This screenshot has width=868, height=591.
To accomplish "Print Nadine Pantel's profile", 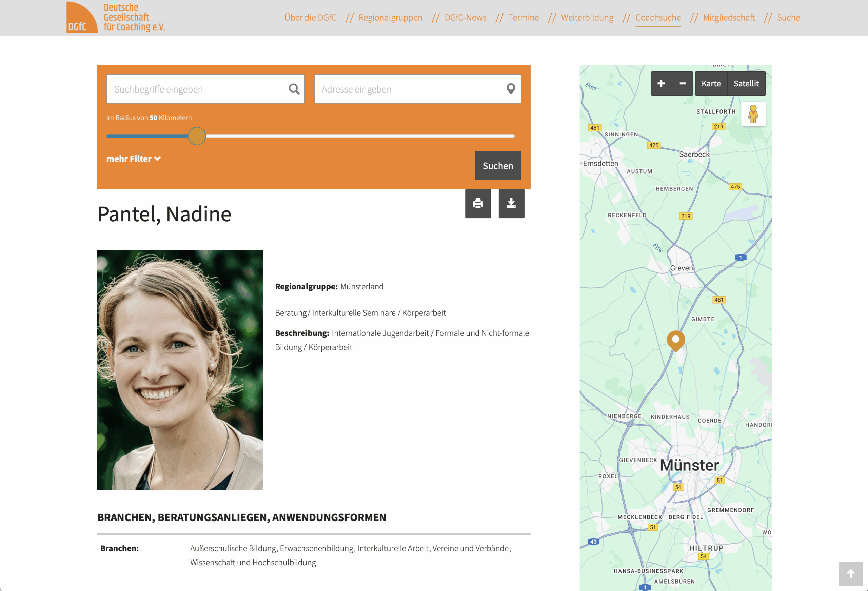I will pos(478,203).
